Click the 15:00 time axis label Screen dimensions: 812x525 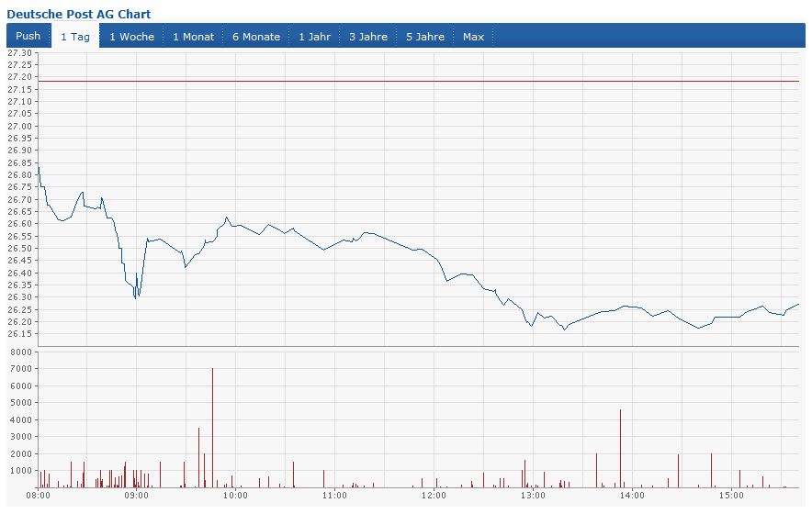731,496
